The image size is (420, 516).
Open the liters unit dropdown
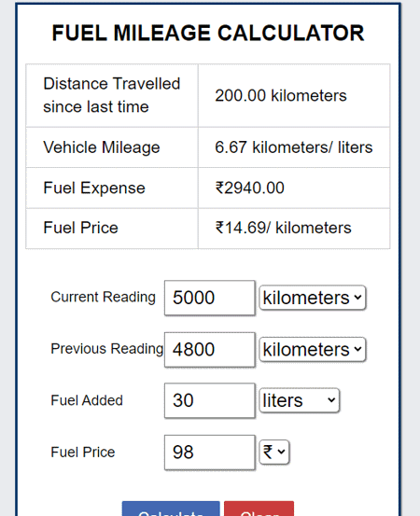tap(300, 400)
